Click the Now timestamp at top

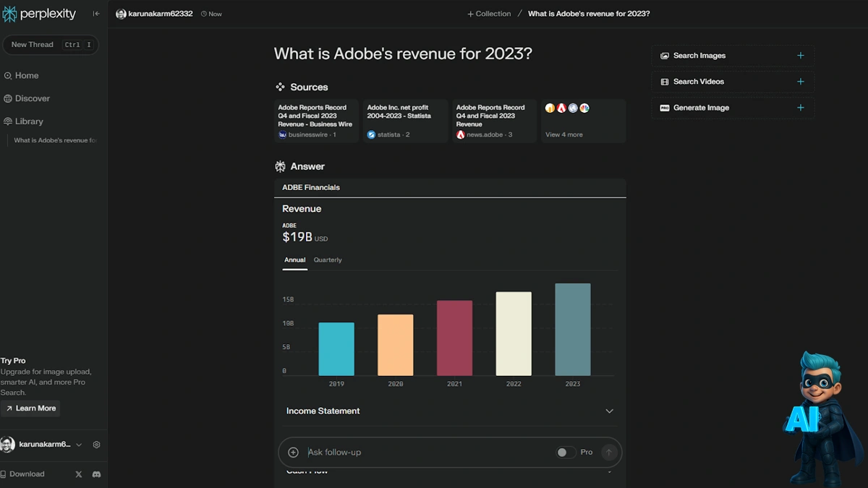(211, 14)
